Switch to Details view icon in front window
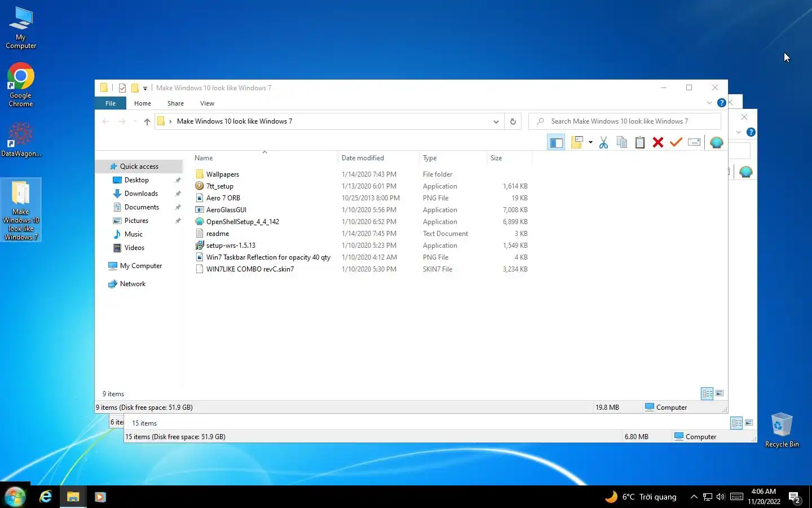Viewport: 812px width, 508px height. [707, 393]
